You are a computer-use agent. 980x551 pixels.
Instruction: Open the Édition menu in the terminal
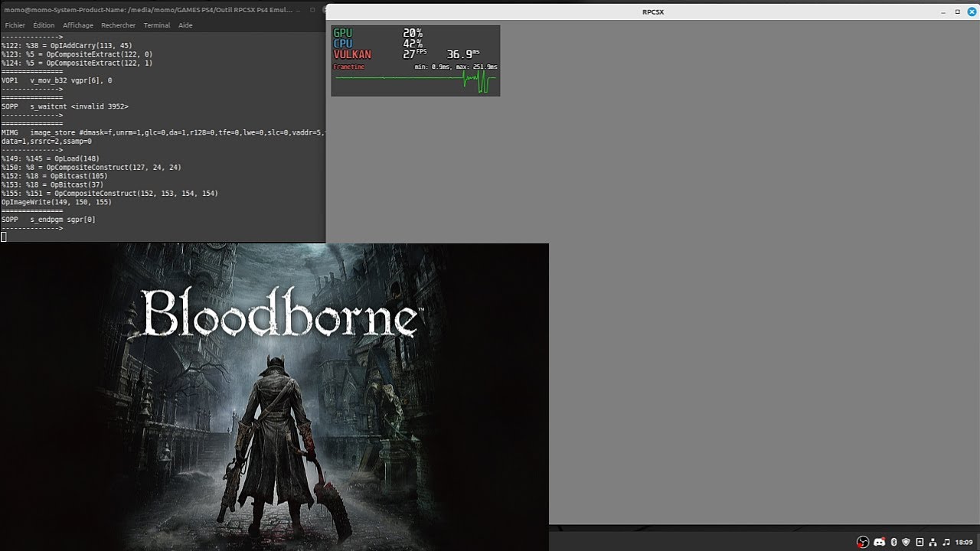coord(44,25)
